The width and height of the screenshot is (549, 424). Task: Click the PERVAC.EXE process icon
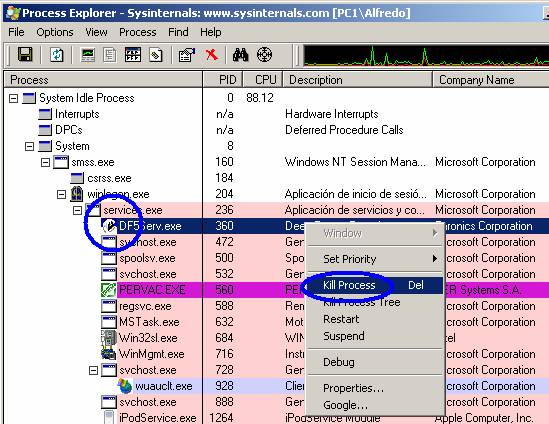coord(109,290)
